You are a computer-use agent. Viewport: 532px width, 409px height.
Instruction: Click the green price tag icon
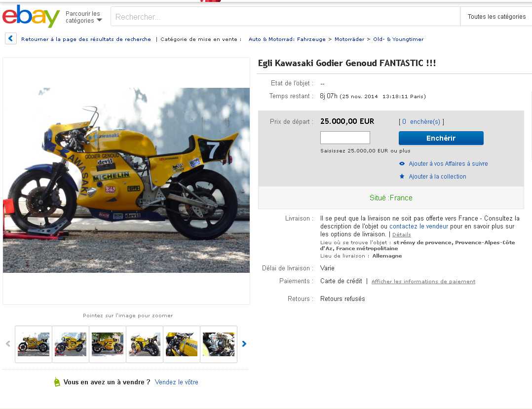tap(57, 382)
